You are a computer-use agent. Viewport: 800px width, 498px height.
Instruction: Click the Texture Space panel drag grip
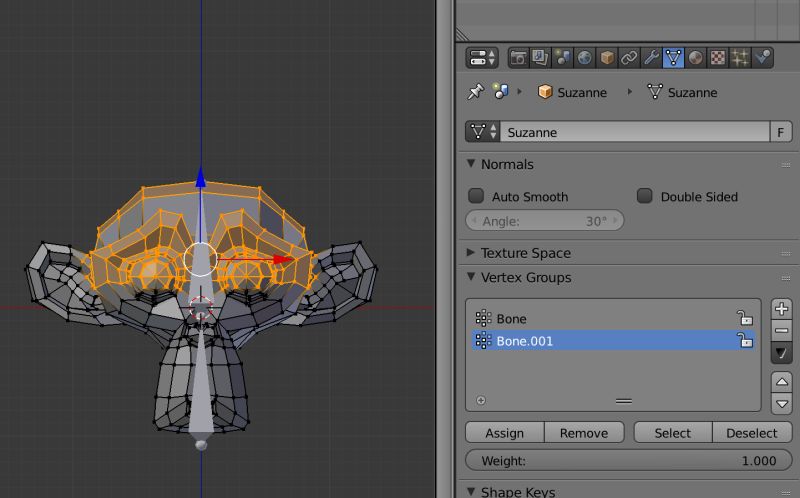coord(786,254)
